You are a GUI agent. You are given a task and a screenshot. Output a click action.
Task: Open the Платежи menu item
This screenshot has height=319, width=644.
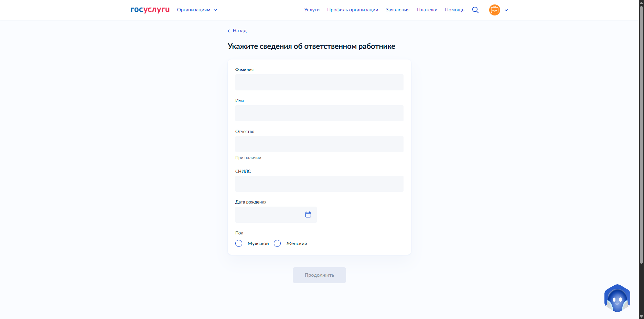tap(427, 10)
